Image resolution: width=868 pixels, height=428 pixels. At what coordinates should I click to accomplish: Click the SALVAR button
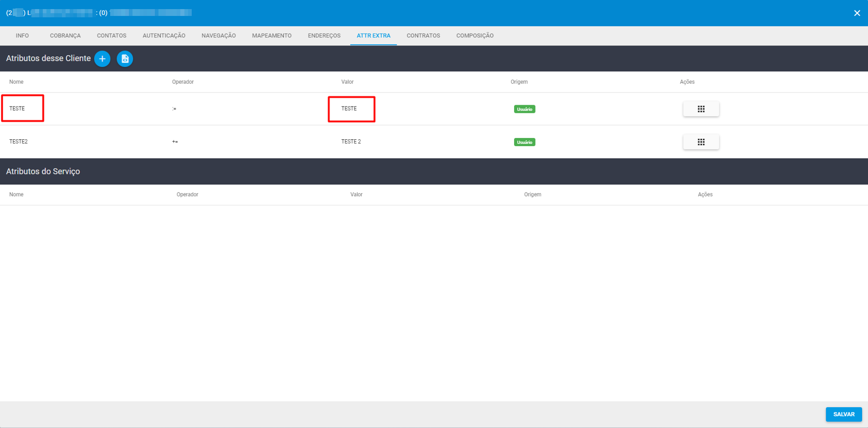click(844, 414)
